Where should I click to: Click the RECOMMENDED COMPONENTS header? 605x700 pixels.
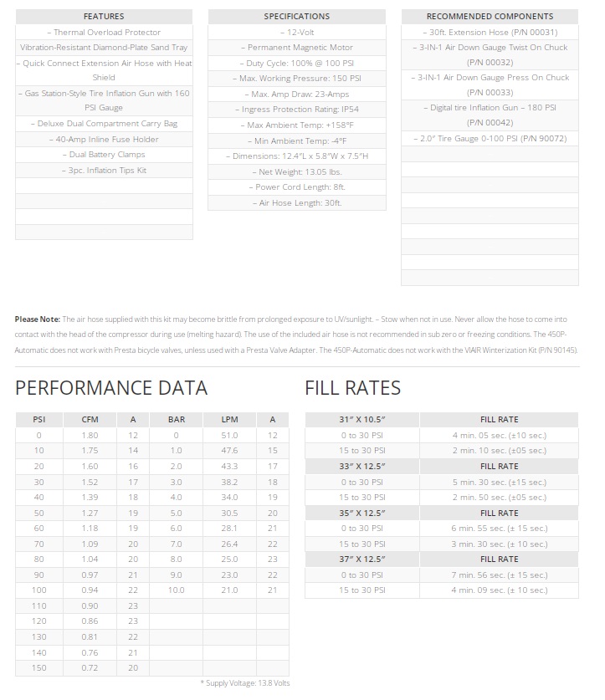490,16
